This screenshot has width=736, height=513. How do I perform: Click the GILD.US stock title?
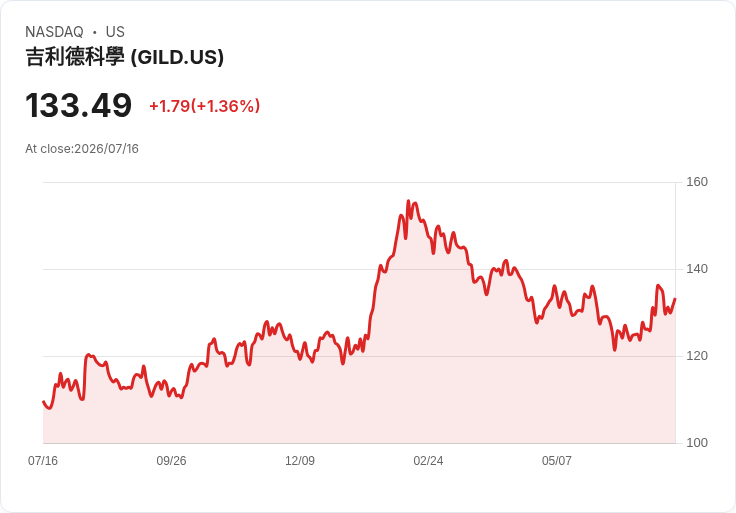click(x=124, y=57)
